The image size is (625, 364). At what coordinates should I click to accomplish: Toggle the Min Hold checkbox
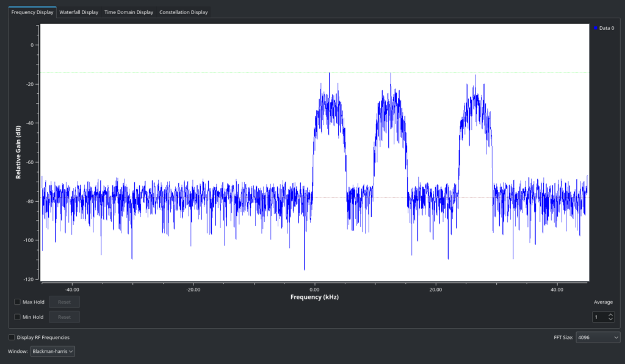point(17,317)
